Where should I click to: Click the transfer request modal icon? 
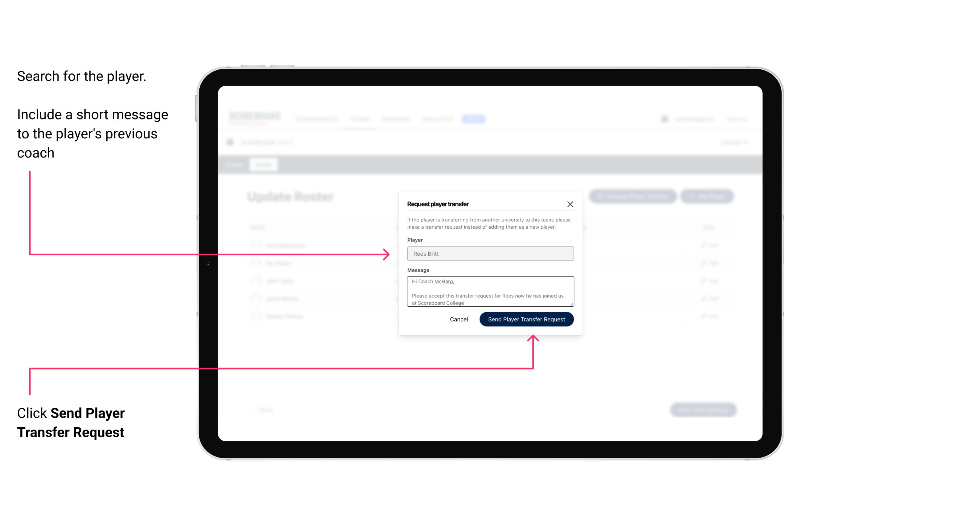point(570,204)
